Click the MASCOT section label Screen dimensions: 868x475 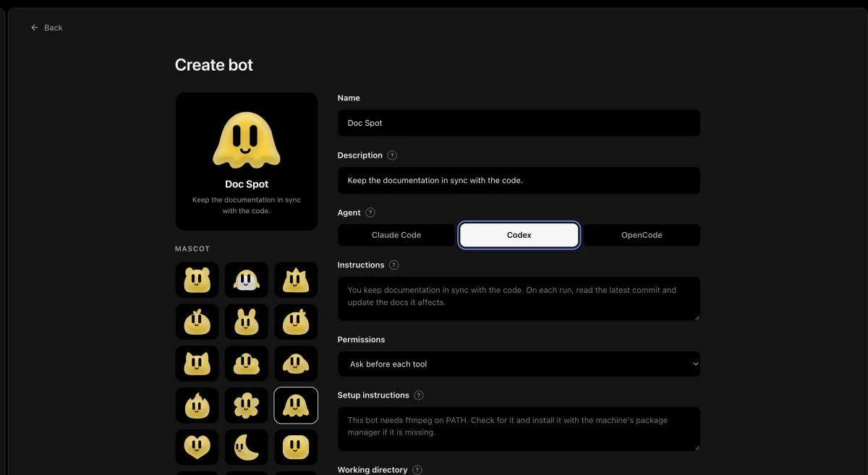(x=192, y=249)
